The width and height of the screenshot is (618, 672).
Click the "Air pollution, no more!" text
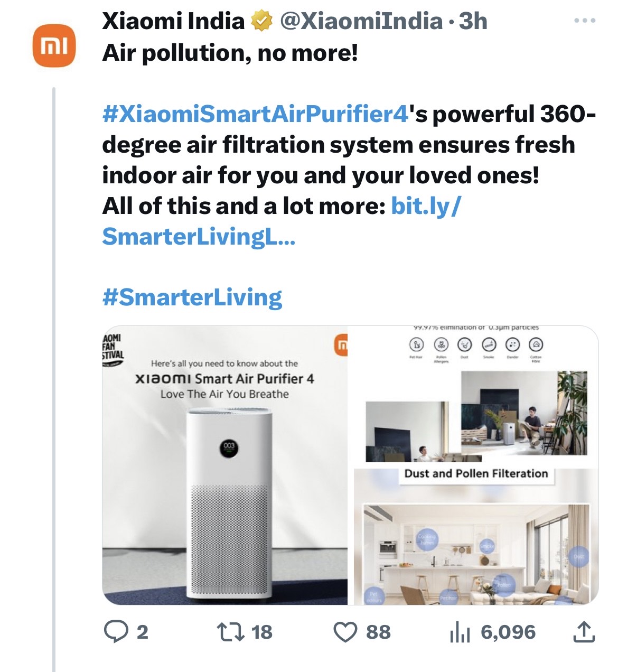click(230, 53)
